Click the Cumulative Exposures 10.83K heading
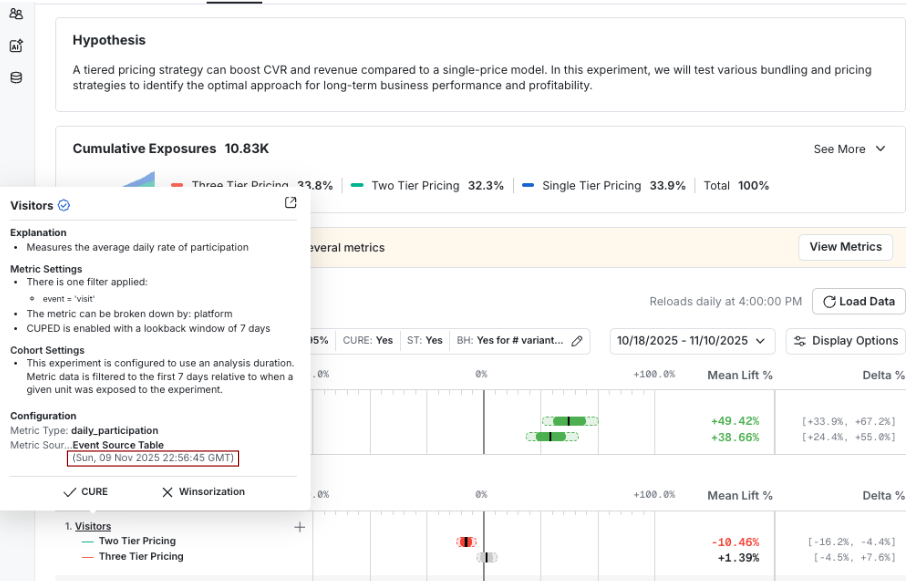This screenshot has height=581, width=907. coord(171,149)
